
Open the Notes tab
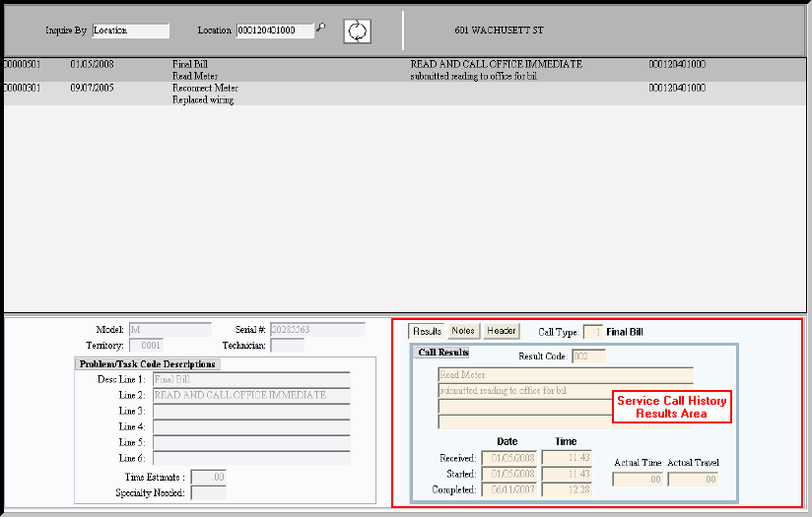(463, 332)
